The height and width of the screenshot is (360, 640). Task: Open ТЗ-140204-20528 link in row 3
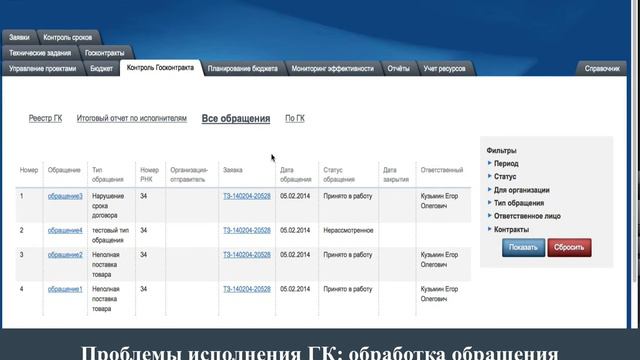[247, 255]
